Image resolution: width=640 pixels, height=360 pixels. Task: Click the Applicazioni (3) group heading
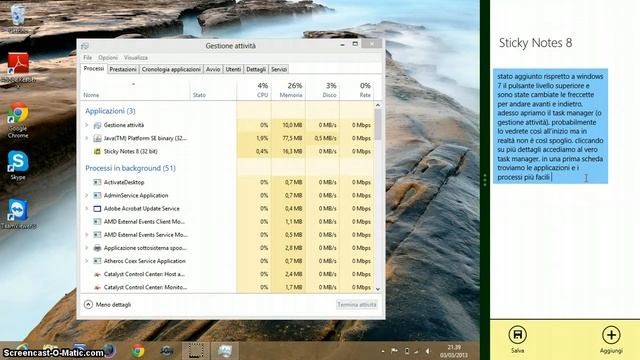click(x=110, y=111)
